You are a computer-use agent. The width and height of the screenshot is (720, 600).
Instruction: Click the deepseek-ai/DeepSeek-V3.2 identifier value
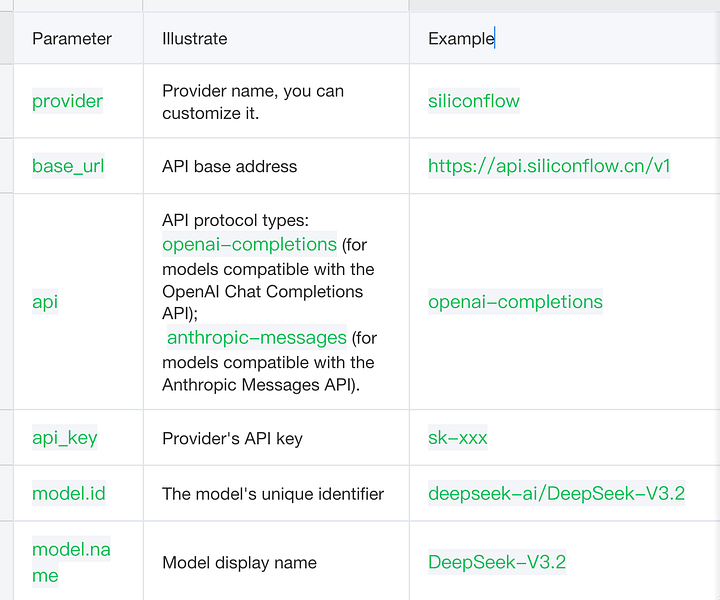[556, 493]
